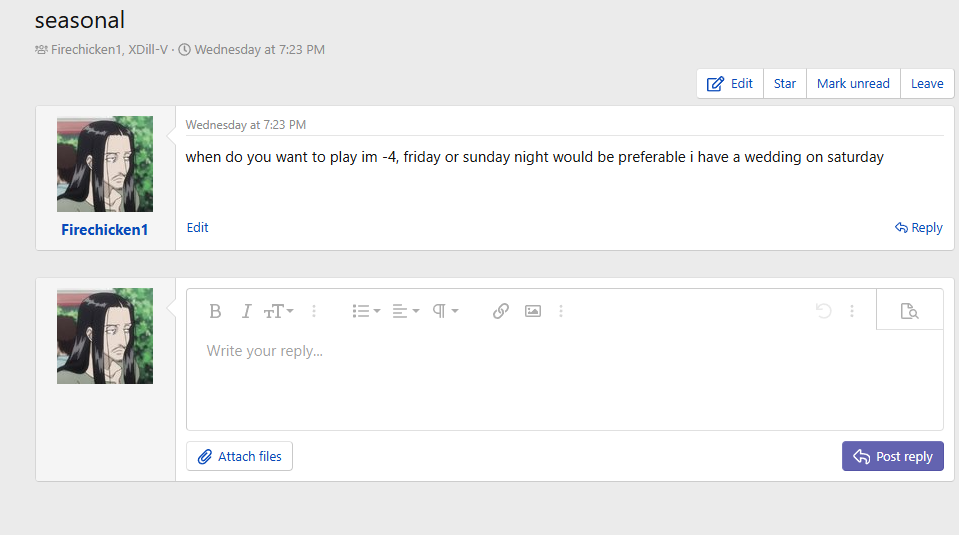959x535 pixels.
Task: Open the font size dropdown
Action: point(278,311)
